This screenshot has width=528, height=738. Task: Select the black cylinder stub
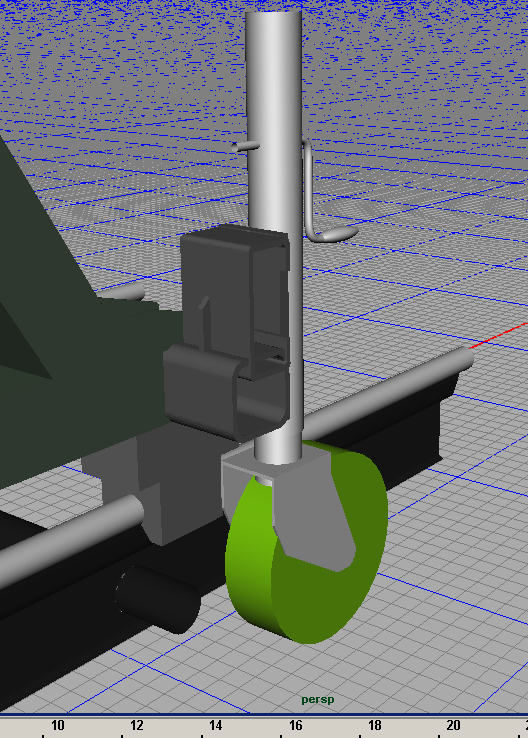click(x=158, y=599)
